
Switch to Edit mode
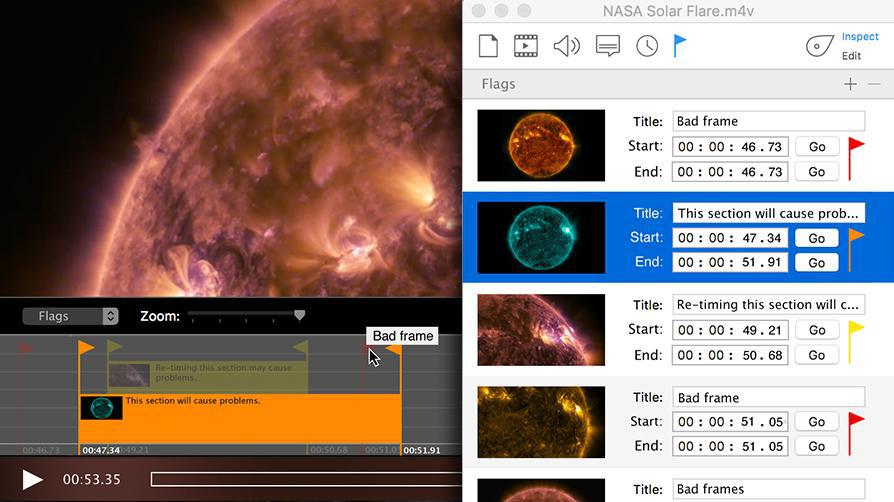click(851, 56)
